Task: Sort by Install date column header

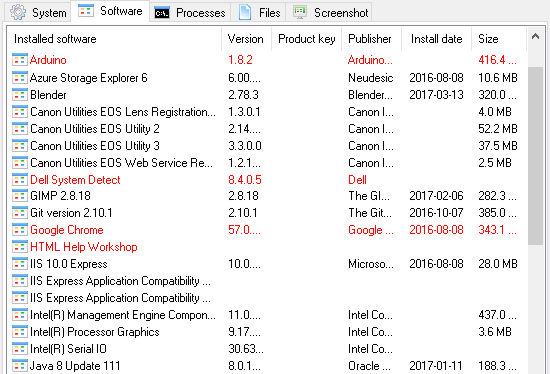Action: pyautogui.click(x=436, y=39)
